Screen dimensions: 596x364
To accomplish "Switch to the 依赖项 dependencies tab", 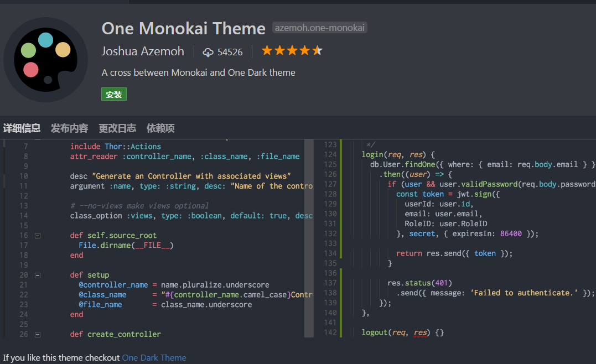I will [160, 128].
